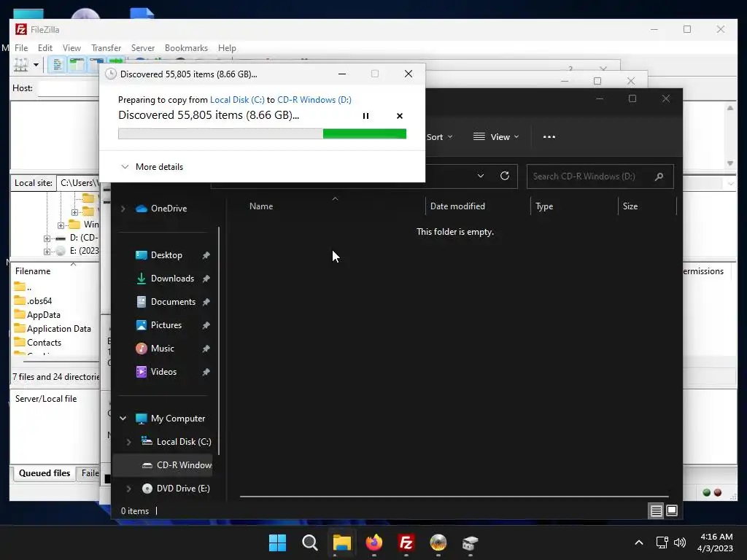
Task: Open See more ellipsis in File Explorer
Action: (549, 137)
